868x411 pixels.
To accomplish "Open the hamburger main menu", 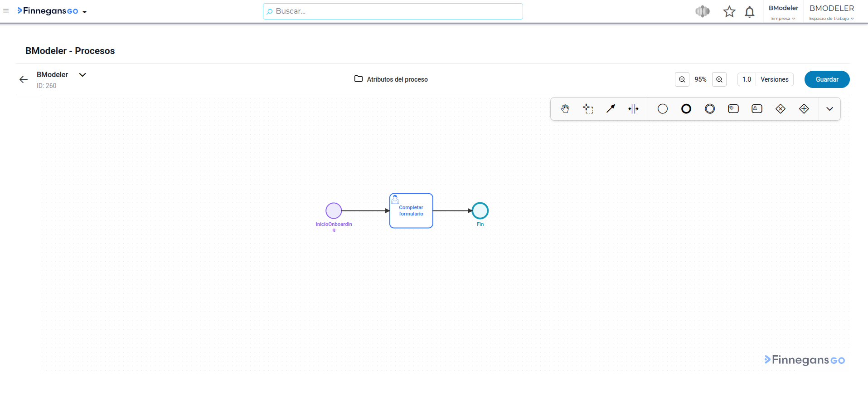I will pos(6,11).
